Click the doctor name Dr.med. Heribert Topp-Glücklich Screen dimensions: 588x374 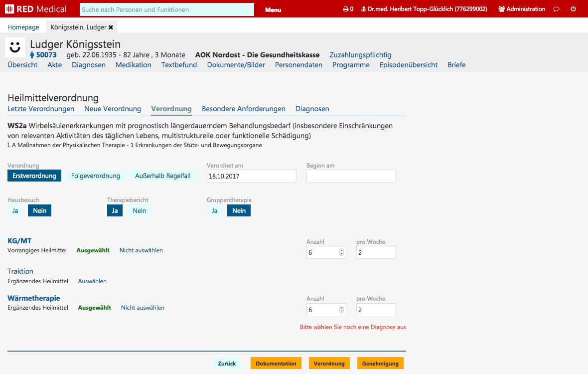tap(428, 9)
